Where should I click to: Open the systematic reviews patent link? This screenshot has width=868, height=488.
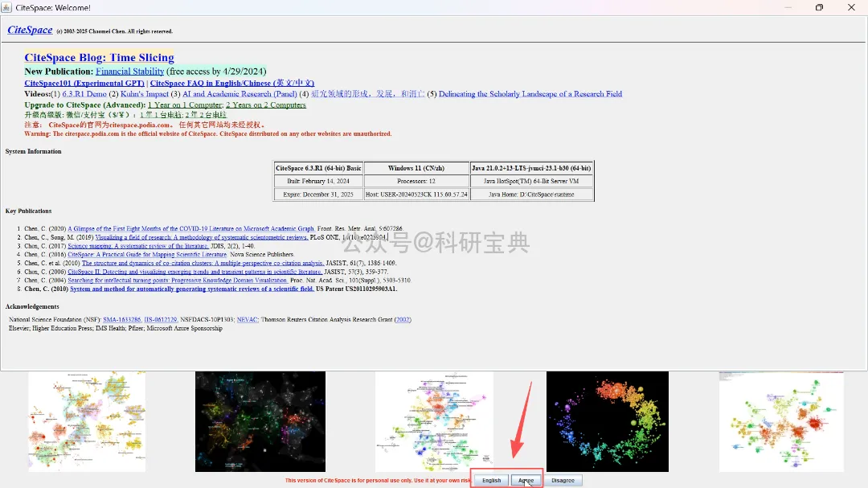(192, 289)
